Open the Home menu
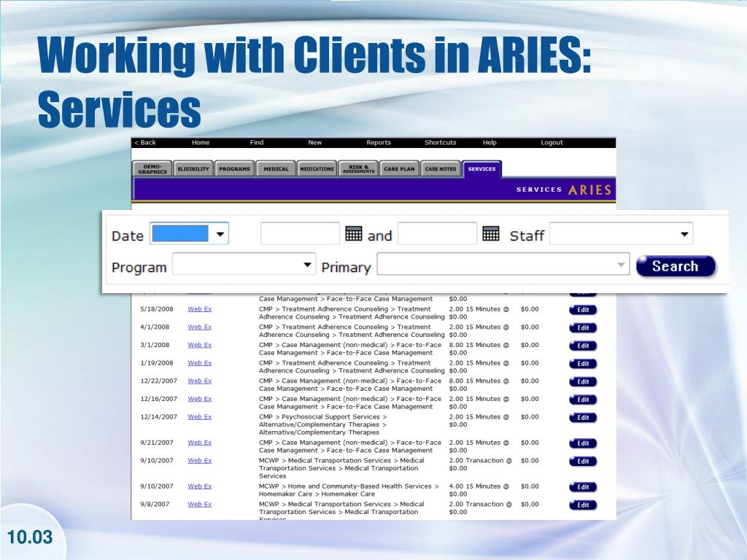 201,142
